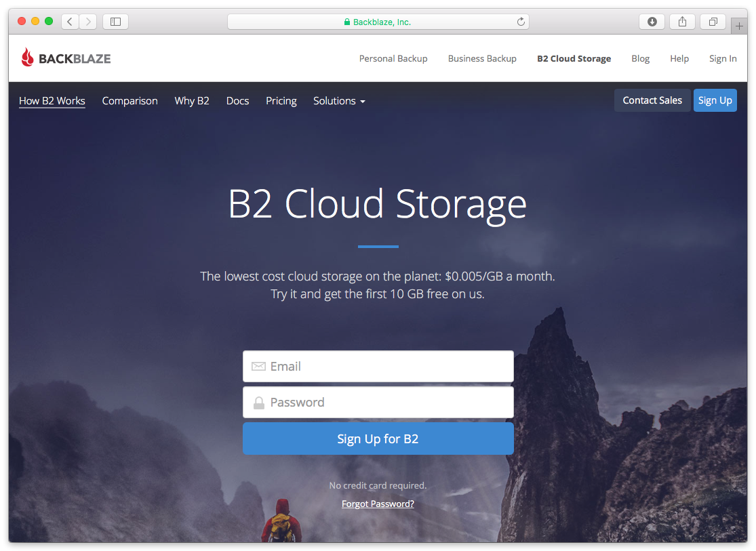Click the blue Sign Up button
The height and width of the screenshot is (551, 756).
point(715,100)
